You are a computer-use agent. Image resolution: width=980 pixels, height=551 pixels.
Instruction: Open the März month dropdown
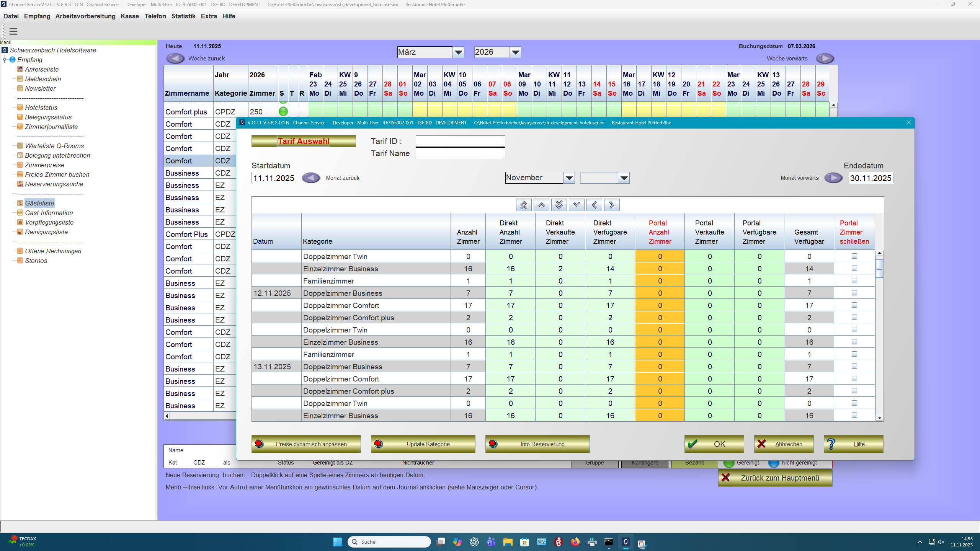[458, 52]
